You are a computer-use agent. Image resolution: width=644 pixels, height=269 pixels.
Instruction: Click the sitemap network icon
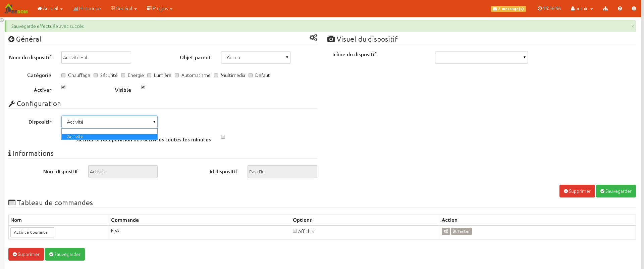[605, 8]
